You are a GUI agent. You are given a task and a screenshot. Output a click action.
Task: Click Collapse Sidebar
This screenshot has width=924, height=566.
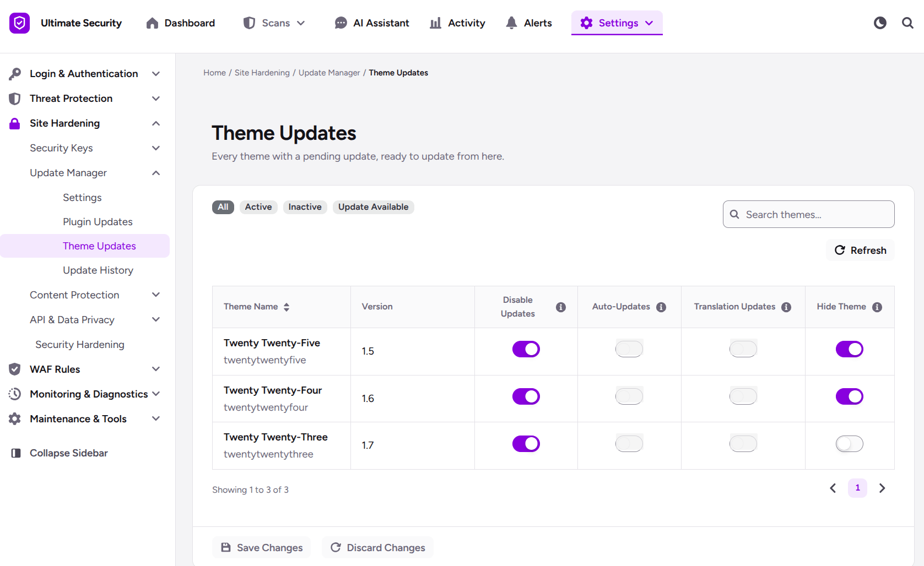pyautogui.click(x=60, y=453)
